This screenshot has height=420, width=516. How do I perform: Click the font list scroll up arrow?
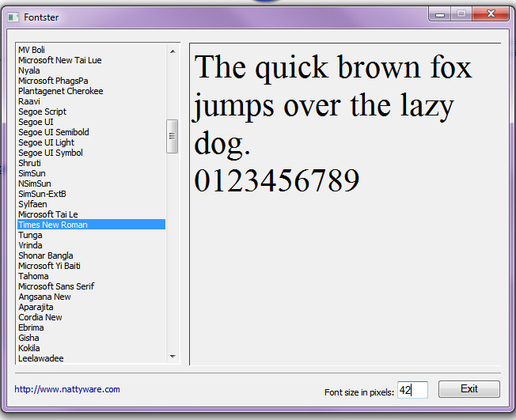(173, 51)
